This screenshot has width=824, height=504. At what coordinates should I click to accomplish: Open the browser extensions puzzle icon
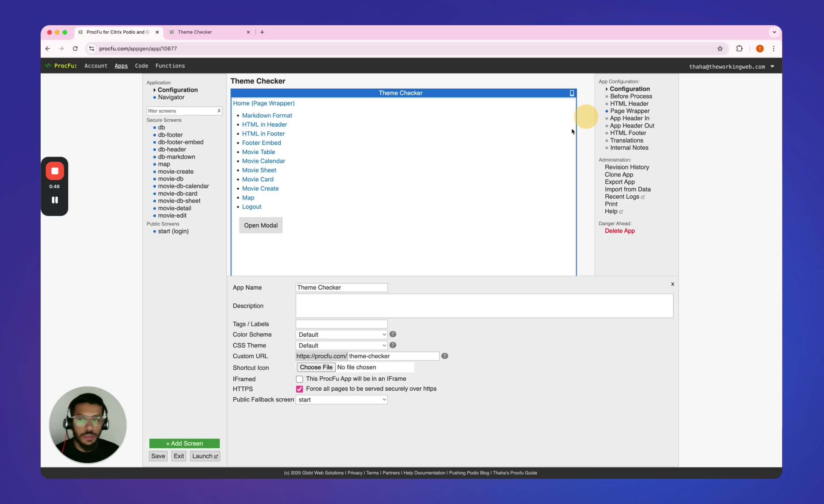pyautogui.click(x=739, y=49)
